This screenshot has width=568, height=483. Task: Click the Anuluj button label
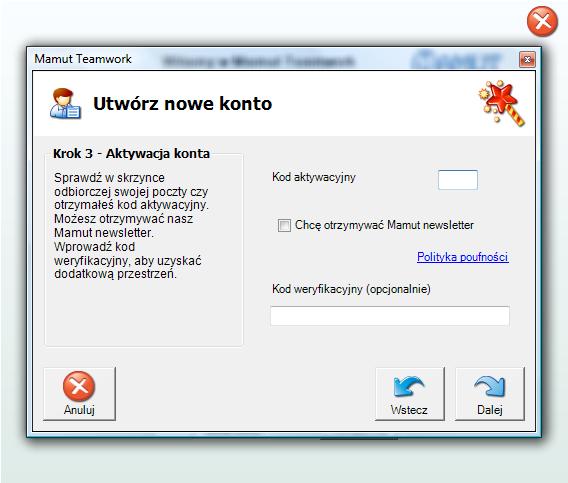tap(79, 410)
